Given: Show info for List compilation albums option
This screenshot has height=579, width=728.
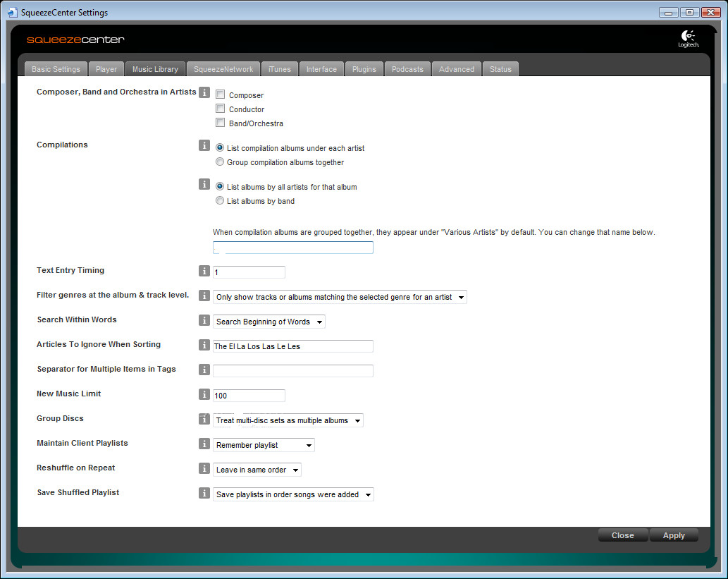Looking at the screenshot, I should pyautogui.click(x=204, y=145).
